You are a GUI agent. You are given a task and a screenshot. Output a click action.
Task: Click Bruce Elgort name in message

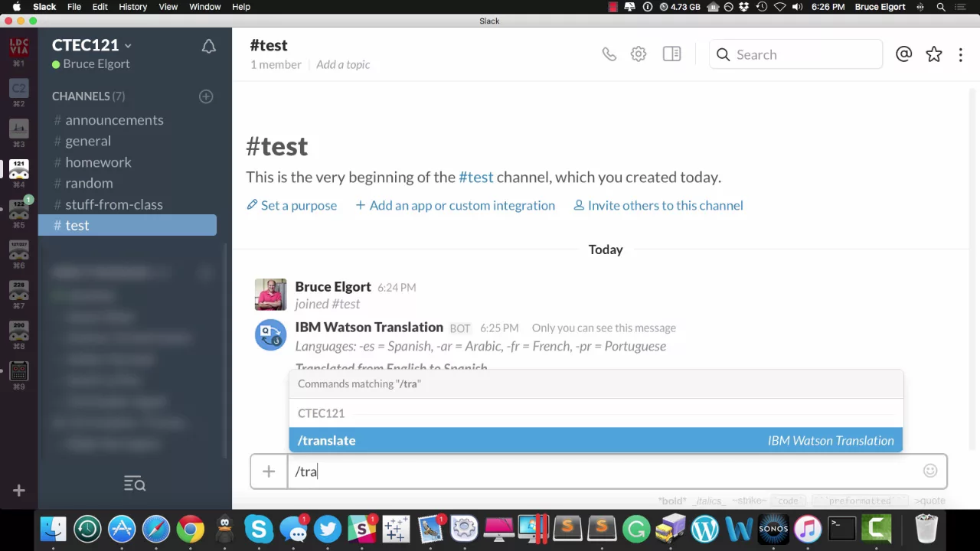tap(333, 287)
